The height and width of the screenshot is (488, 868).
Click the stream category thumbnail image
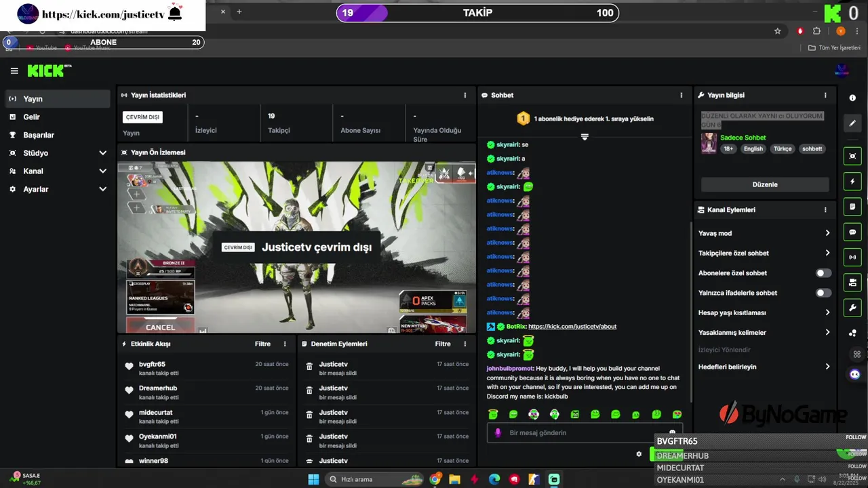709,143
